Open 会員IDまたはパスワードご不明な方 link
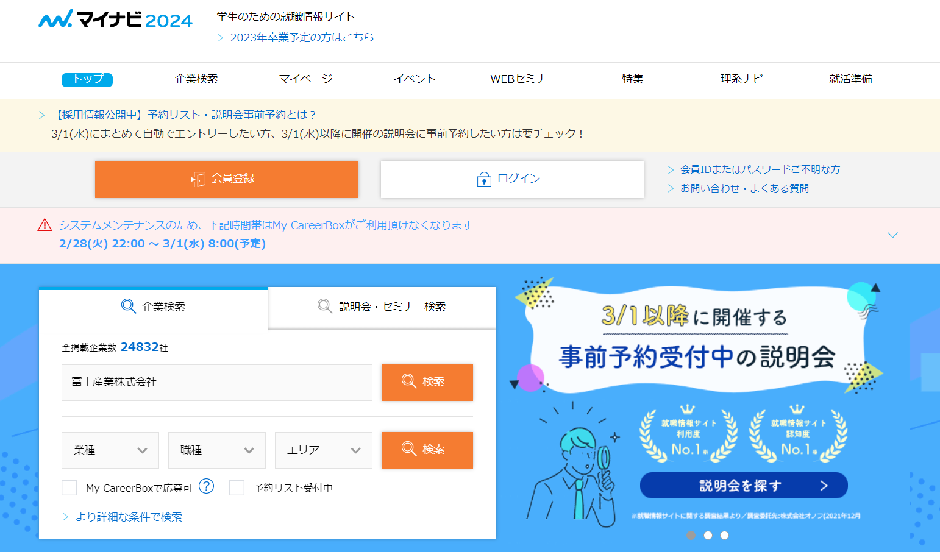940x560 pixels. [760, 170]
